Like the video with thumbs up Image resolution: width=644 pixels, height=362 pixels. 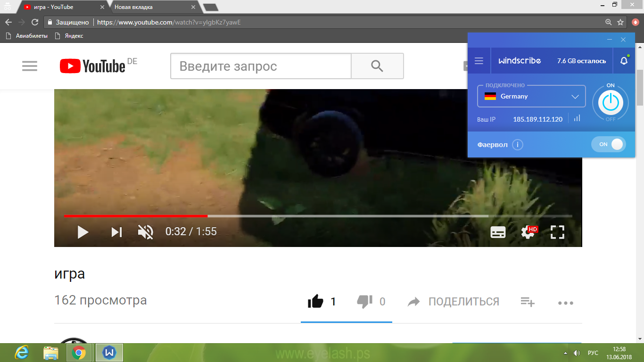(x=316, y=302)
